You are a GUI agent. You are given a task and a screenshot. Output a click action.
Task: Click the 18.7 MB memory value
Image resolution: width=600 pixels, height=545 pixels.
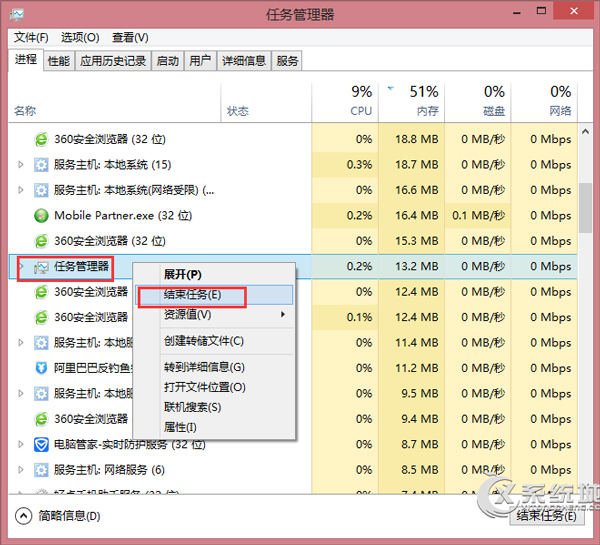(417, 165)
